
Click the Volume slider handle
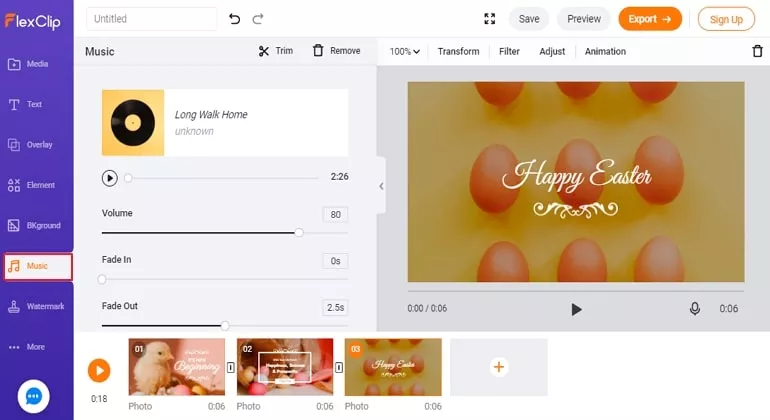(299, 232)
